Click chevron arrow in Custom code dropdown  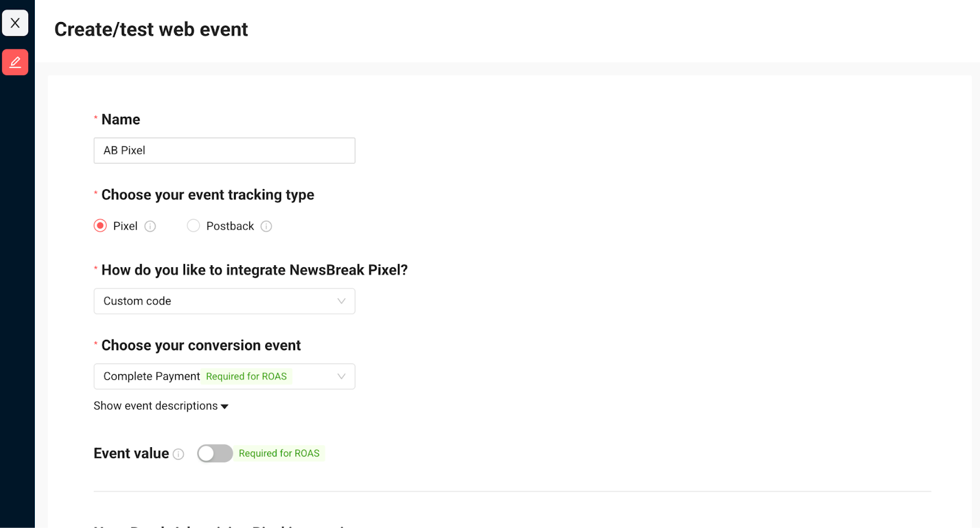click(x=342, y=301)
